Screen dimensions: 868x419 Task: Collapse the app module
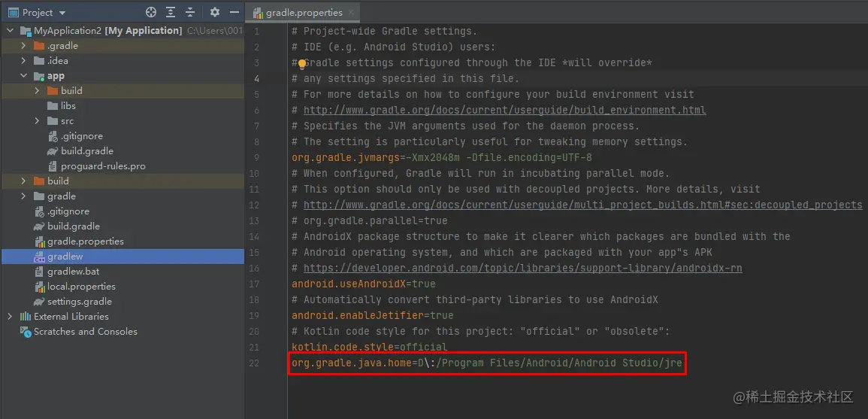tap(23, 75)
